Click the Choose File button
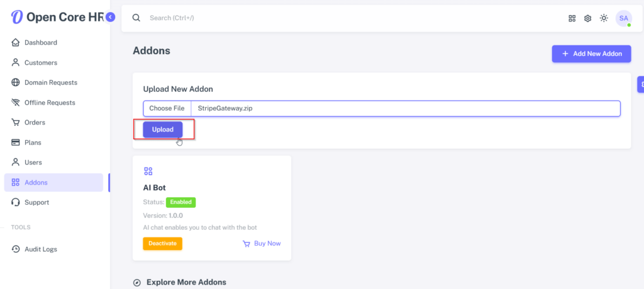Screen dimensions: 644x289 click(167, 108)
